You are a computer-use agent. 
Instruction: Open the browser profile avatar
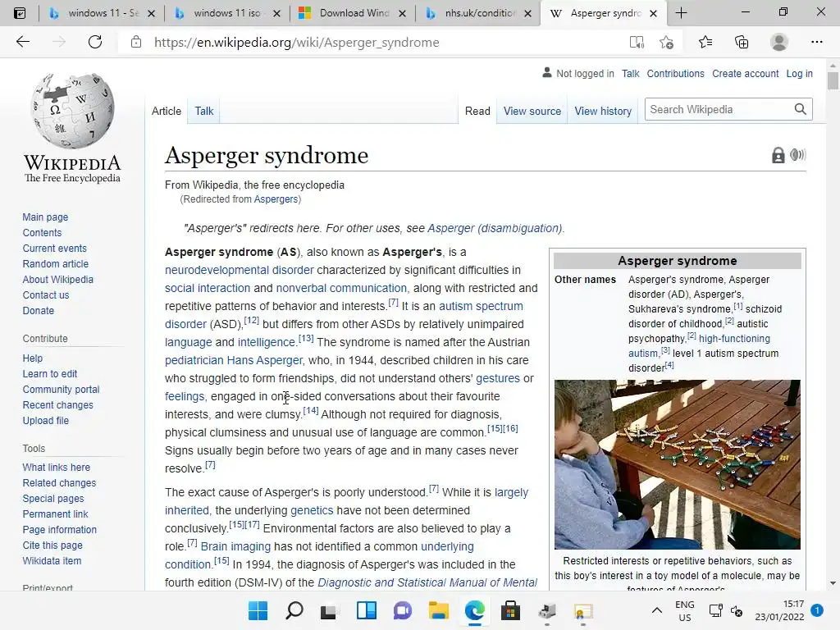(x=779, y=42)
